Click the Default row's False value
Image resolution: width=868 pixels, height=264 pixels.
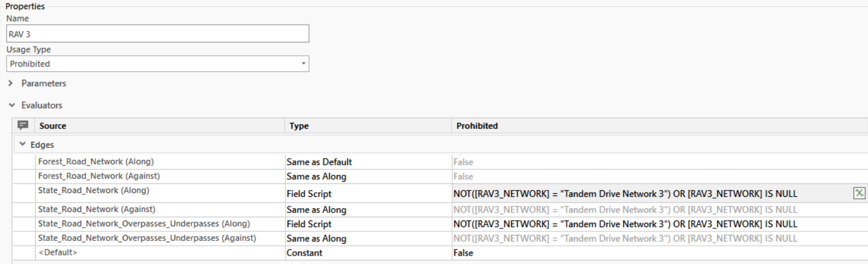463,253
